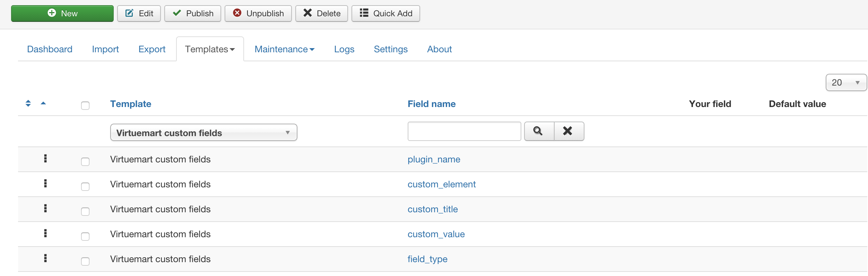This screenshot has width=868, height=276.
Task: Click drag handle of custom_element row
Action: [45, 183]
